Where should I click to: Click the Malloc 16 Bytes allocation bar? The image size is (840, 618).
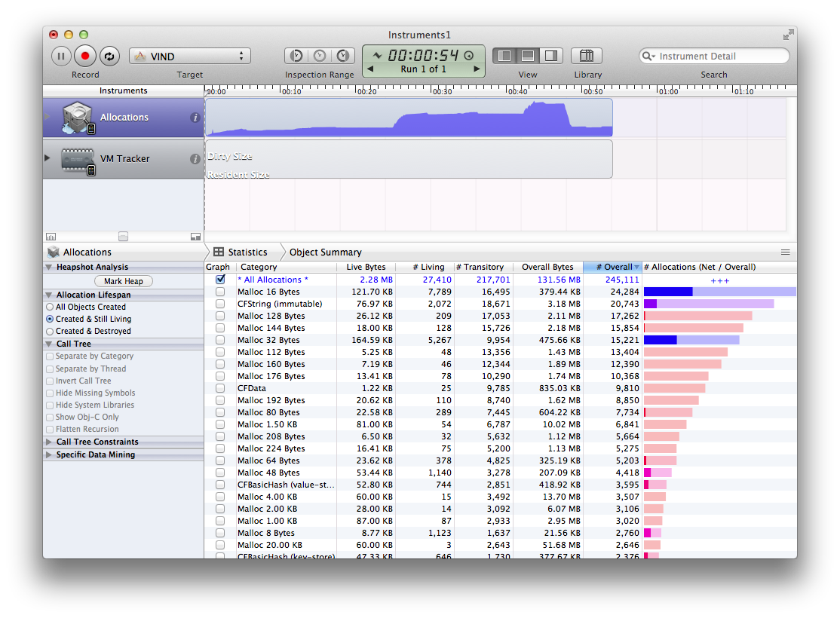[719, 292]
